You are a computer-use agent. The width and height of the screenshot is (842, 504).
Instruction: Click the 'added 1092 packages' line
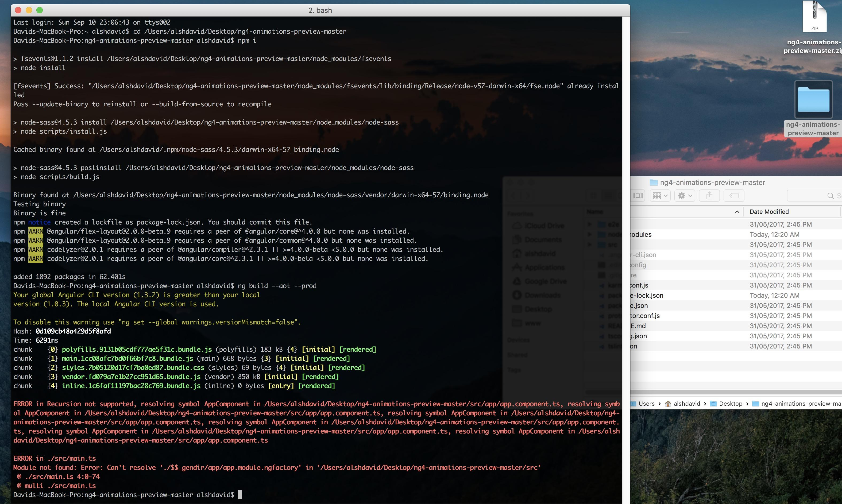tap(69, 277)
